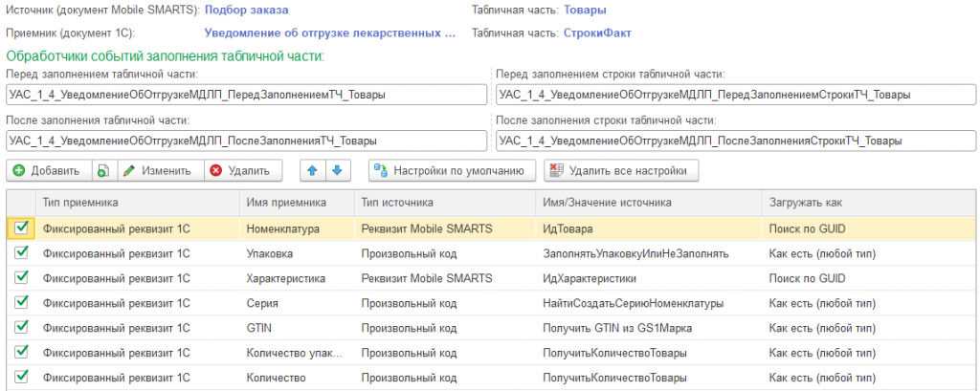Sort by Имя/Значение источника column header
Image resolution: width=980 pixels, height=391 pixels.
pos(649,203)
